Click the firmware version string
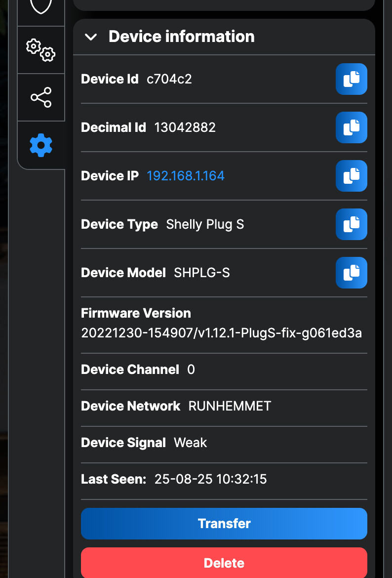392x578 pixels. [221, 333]
